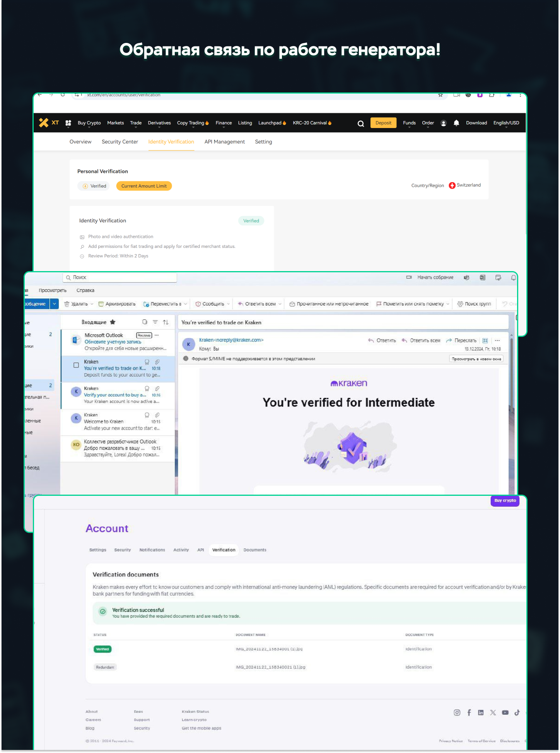Open the English/USD language dropdown
Screen dimensions: 560x753
pyautogui.click(x=506, y=123)
